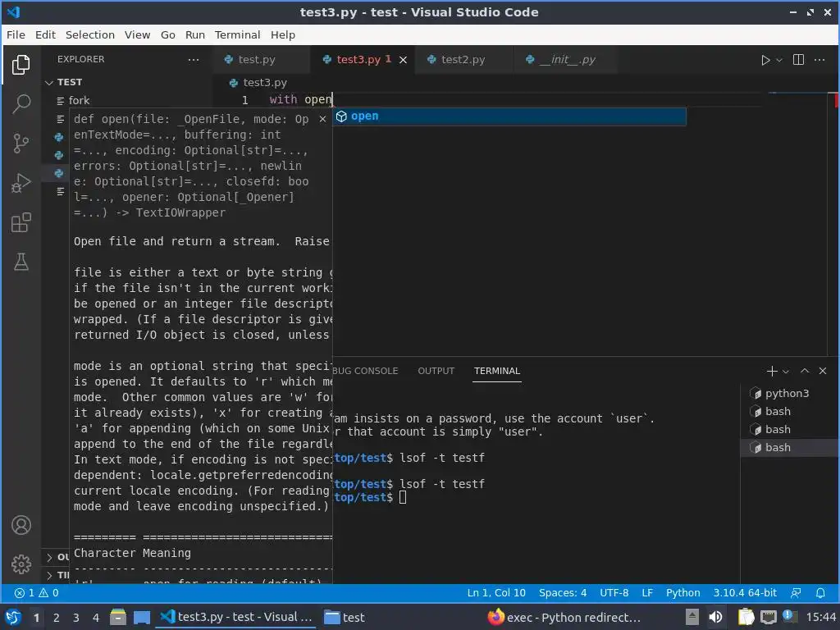
Task: Open the Accounts menu icon
Action: pyautogui.click(x=21, y=525)
